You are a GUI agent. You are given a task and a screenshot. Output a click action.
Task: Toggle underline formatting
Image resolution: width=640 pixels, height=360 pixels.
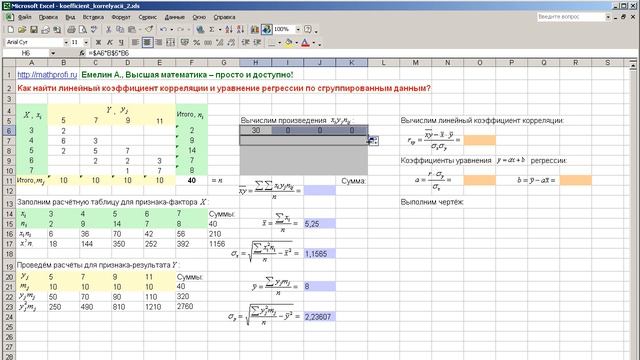[x=121, y=42]
